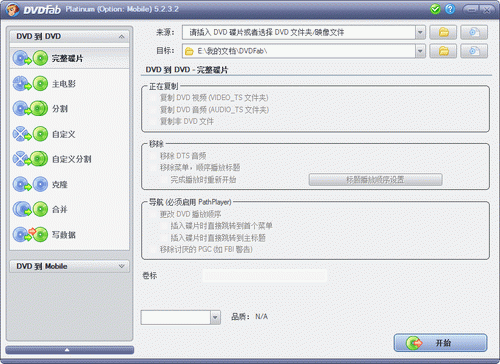The image size is (500, 364).
Task: Click the 卷标 volume label input field
Action: 265,276
